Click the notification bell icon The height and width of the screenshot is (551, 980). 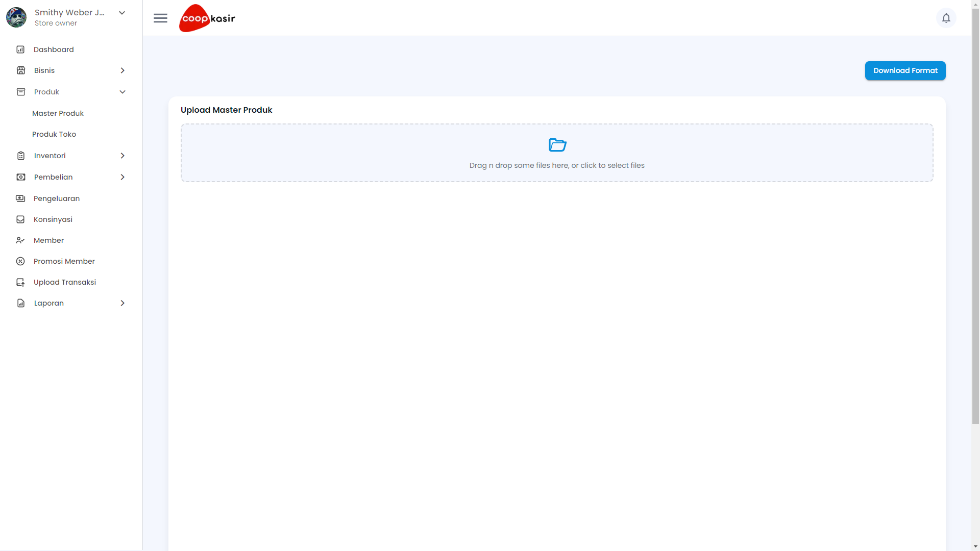946,17
